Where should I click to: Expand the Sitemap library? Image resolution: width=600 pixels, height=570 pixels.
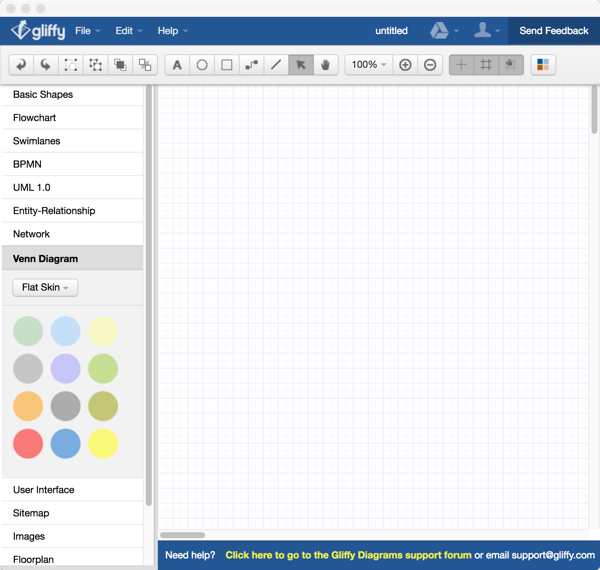(x=72, y=513)
